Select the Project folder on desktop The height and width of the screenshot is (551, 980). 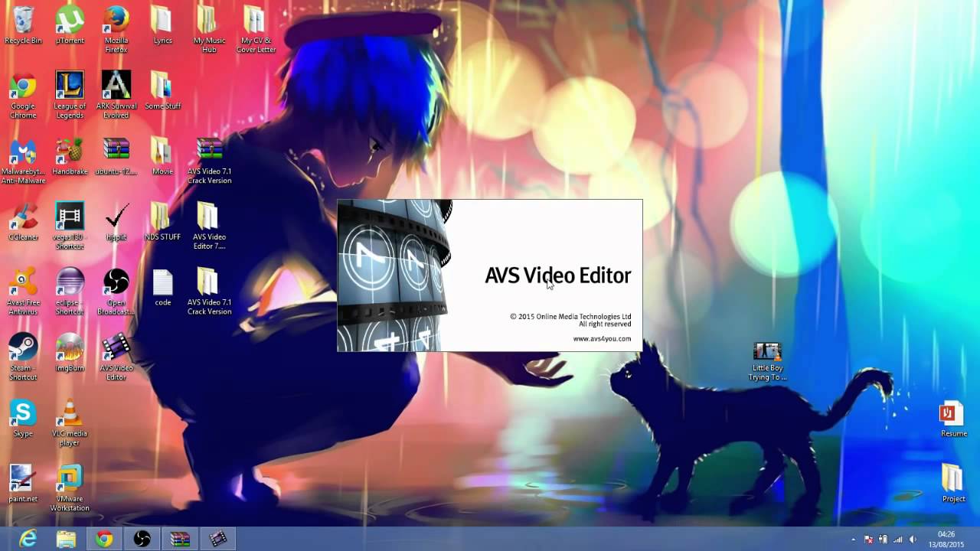953,484
